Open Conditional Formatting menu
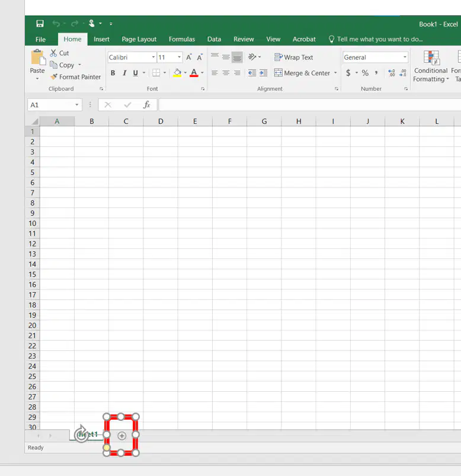 pos(431,66)
